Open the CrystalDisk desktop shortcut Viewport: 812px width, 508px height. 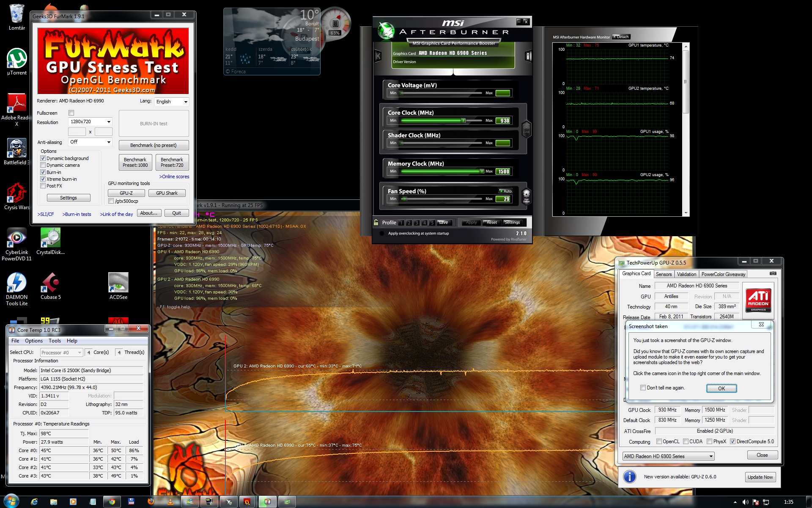coord(50,241)
